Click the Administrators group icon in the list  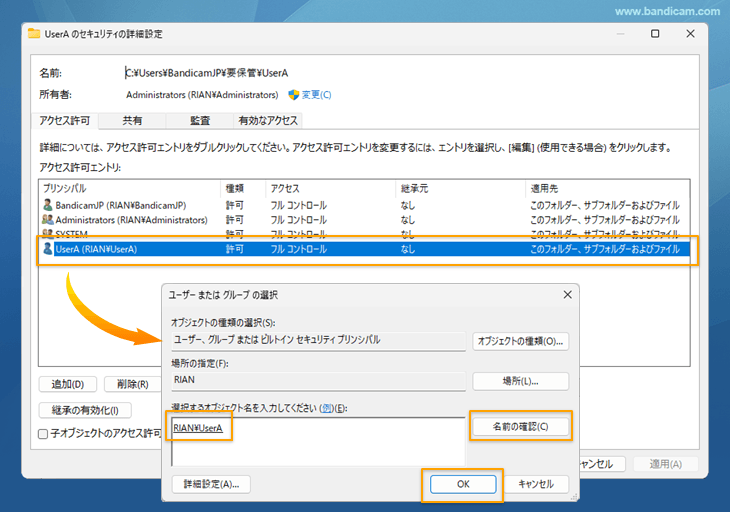[47, 220]
